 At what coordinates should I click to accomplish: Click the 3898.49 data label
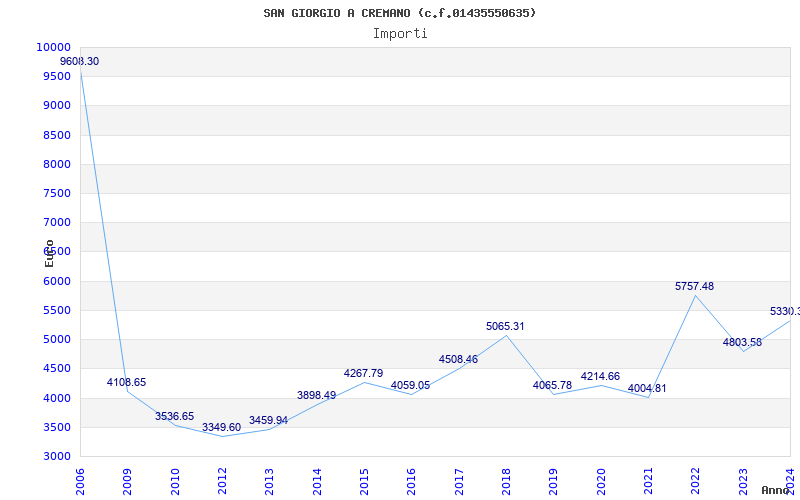click(x=316, y=395)
